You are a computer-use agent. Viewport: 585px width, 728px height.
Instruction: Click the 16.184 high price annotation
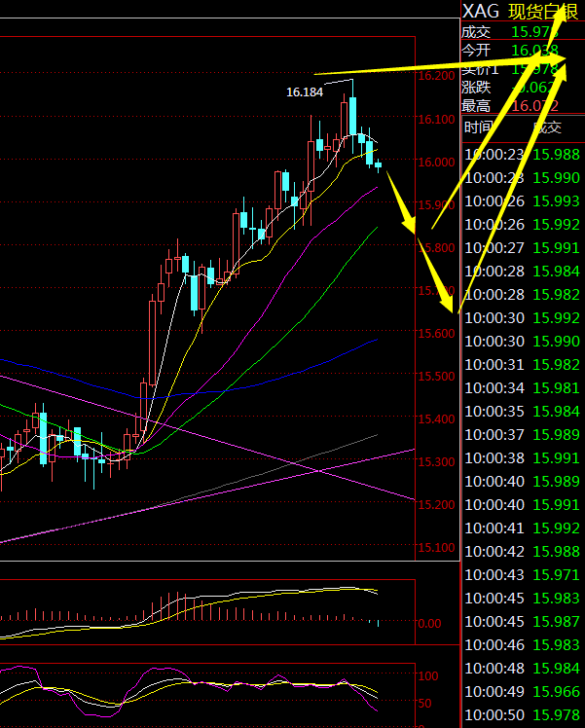point(305,92)
